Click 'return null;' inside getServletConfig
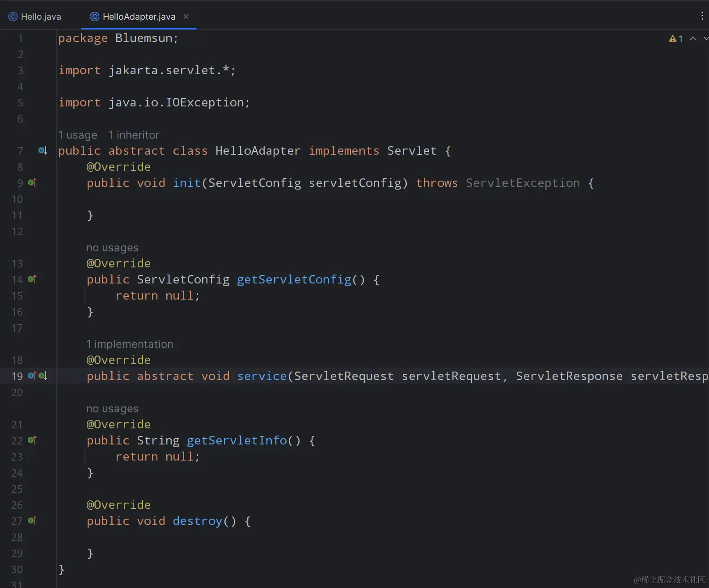Viewport: 709px width, 588px height. (157, 296)
